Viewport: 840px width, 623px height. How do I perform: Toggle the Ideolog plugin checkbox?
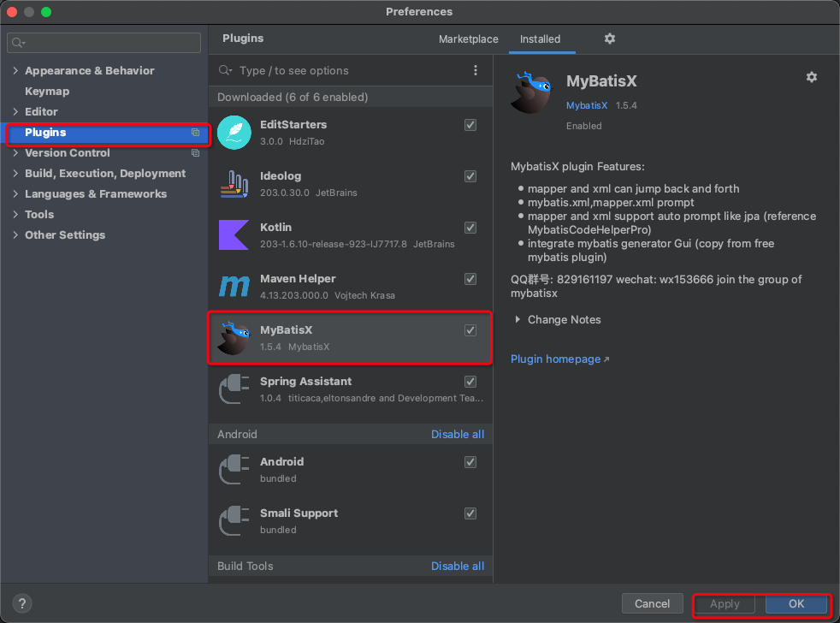[x=470, y=176]
